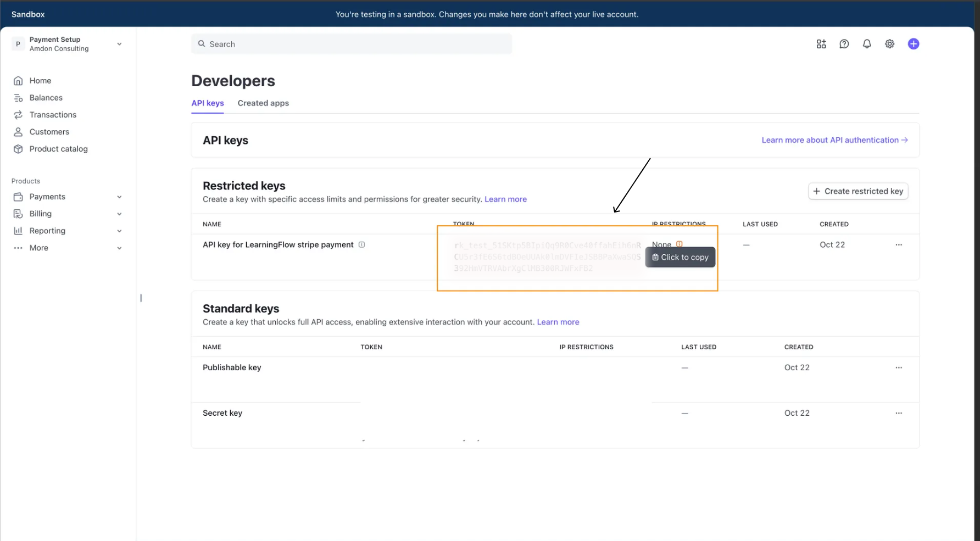Select the API keys tab
Screen dimensions: 980x541
(207, 103)
